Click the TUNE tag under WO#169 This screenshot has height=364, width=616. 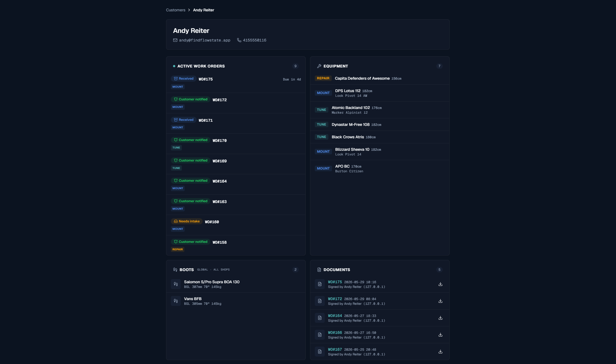[x=176, y=168]
